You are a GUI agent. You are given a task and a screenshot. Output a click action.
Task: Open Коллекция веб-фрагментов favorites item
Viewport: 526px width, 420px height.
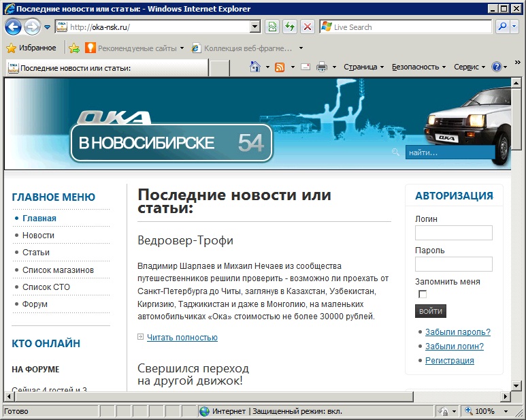coord(244,48)
